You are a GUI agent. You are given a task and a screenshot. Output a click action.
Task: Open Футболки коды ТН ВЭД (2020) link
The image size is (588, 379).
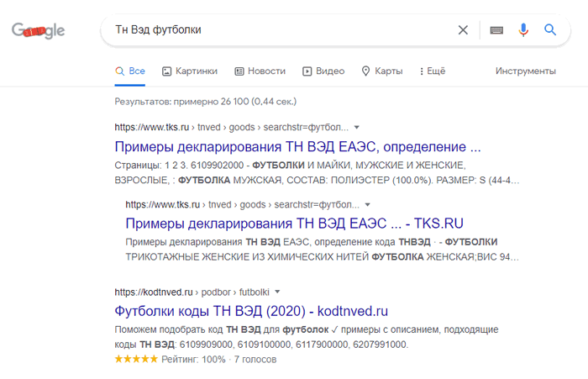tap(250, 309)
